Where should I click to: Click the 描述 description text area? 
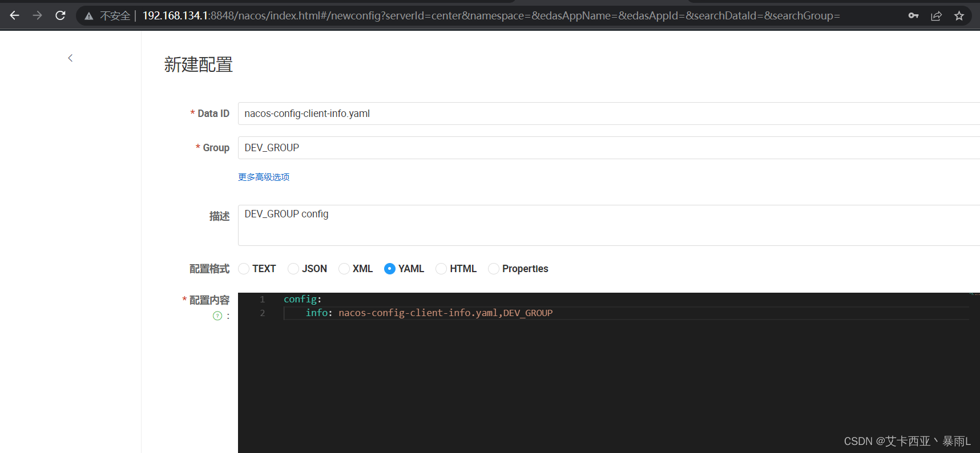click(x=609, y=225)
